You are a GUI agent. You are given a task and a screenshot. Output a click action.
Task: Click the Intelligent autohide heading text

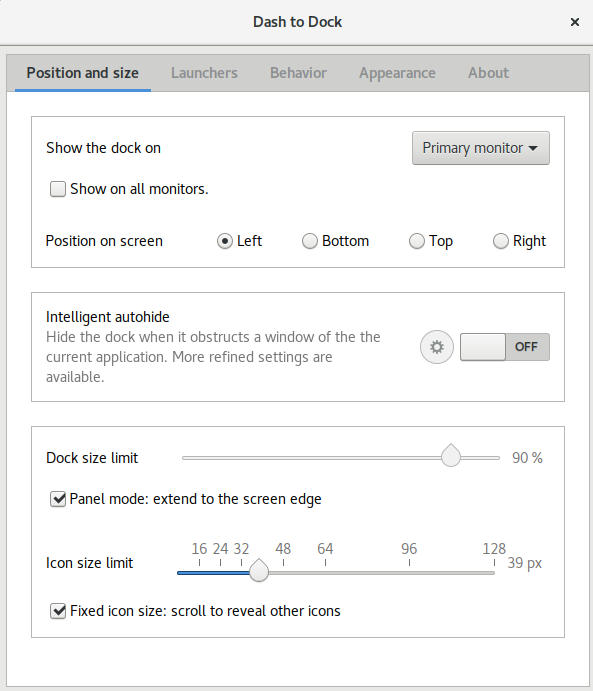107,317
